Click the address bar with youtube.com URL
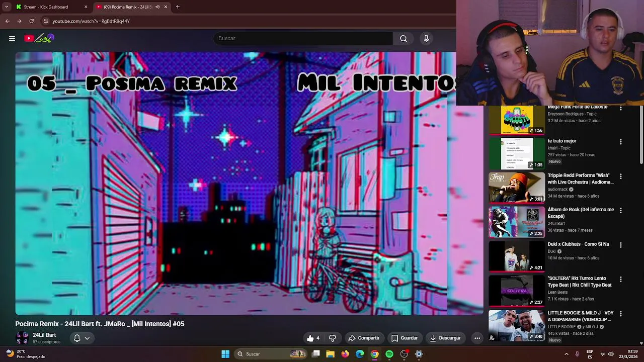Viewport: 644px width, 362px height. tap(247, 21)
